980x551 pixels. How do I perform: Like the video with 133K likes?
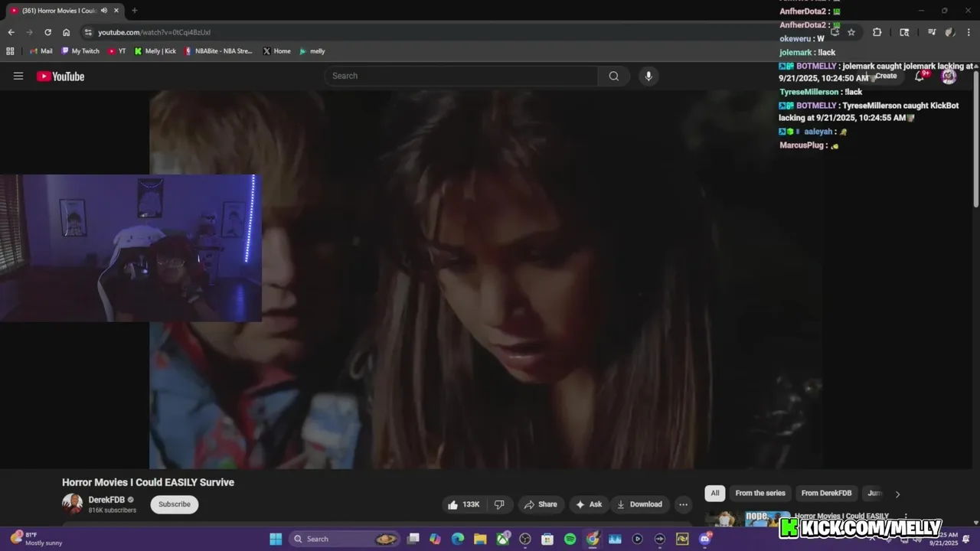pos(465,504)
